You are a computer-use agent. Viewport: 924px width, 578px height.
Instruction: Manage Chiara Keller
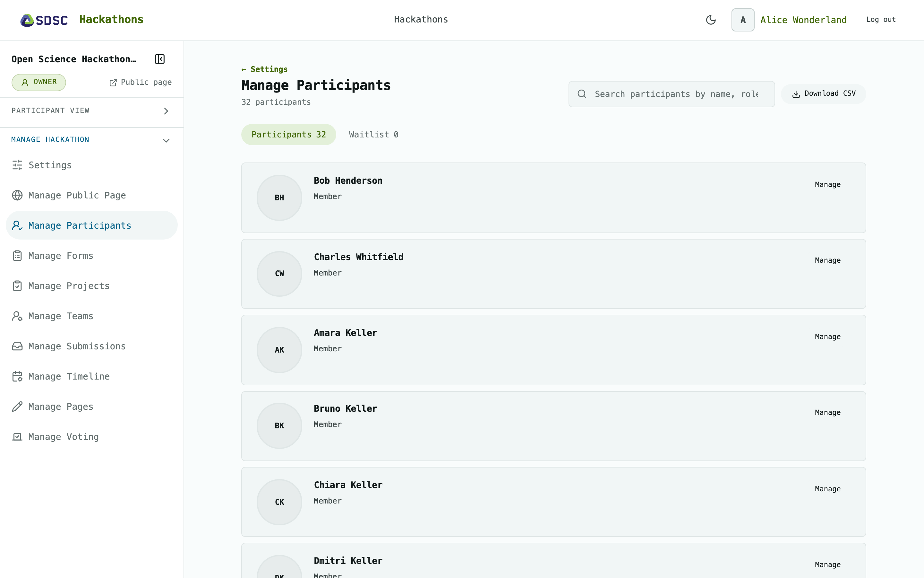[827, 489]
